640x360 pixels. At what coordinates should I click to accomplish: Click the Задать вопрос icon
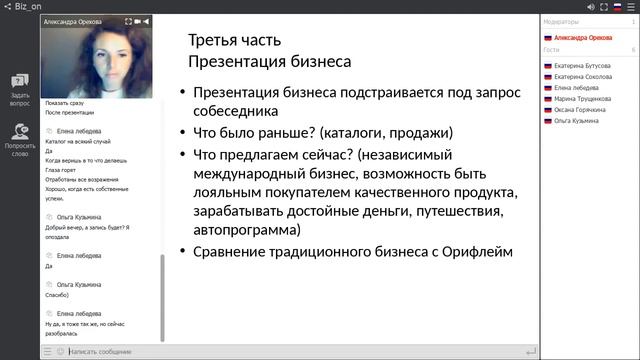(20, 81)
